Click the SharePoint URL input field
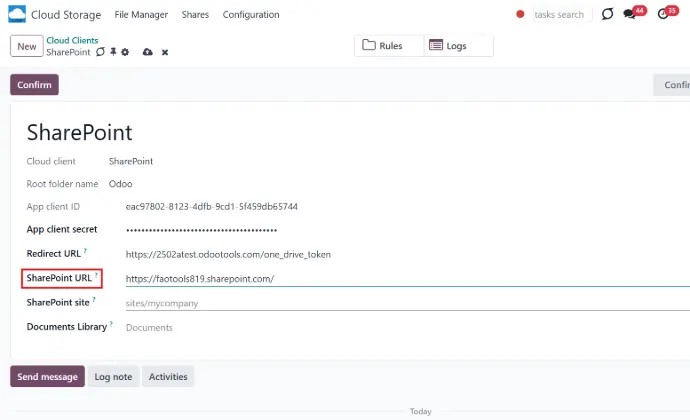690x420 pixels. (407, 279)
